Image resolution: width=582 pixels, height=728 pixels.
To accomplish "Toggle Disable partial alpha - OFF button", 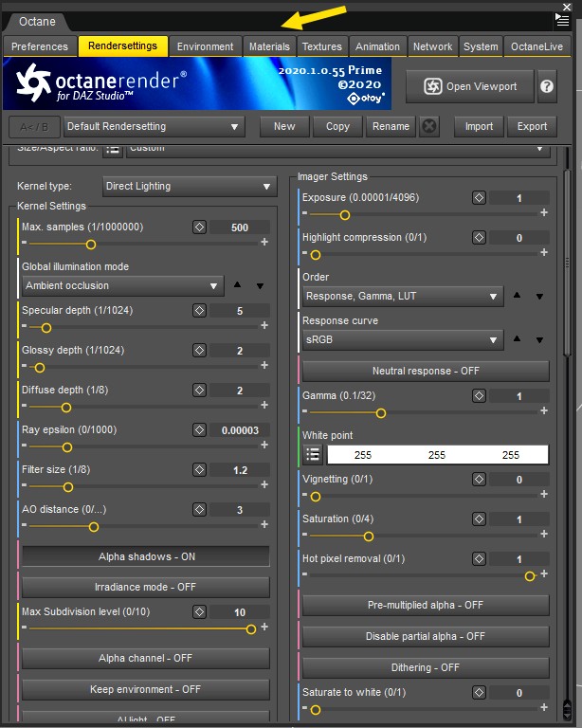I will point(426,636).
